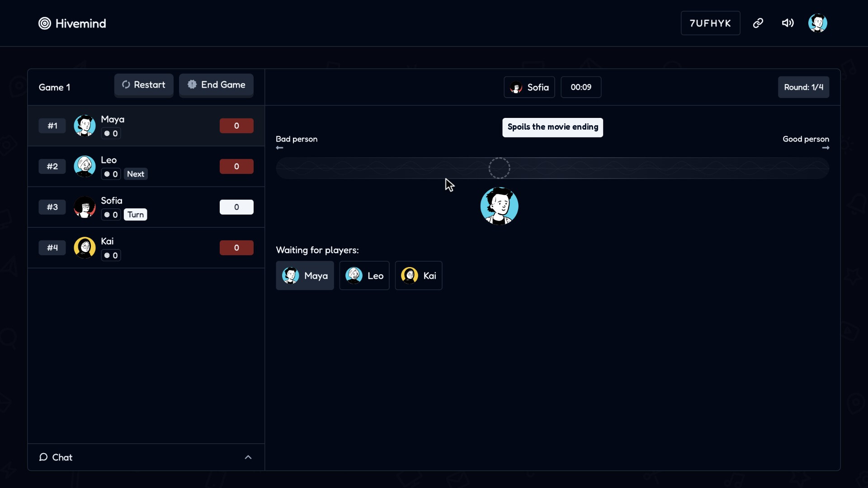
Task: Click the Round: 1/4 indicator
Action: click(x=803, y=87)
